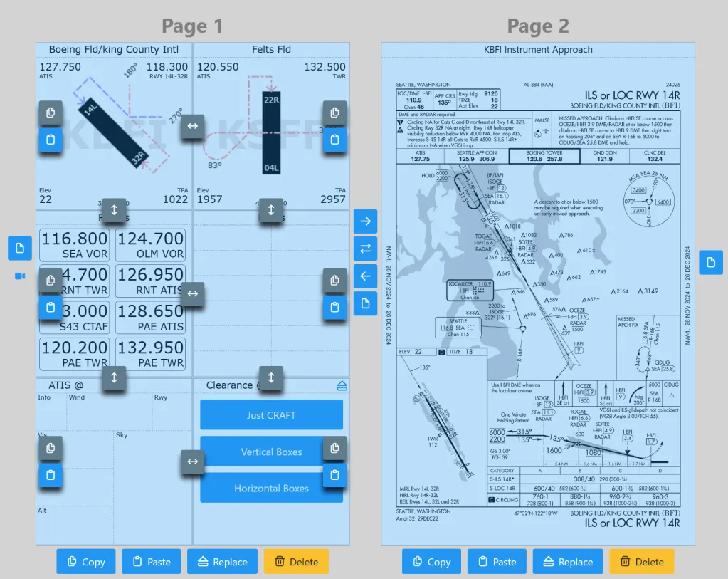This screenshot has width=728, height=579.
Task: Swap the Boeing Fld and Felts Fld tiles horizontally
Action: point(192,127)
